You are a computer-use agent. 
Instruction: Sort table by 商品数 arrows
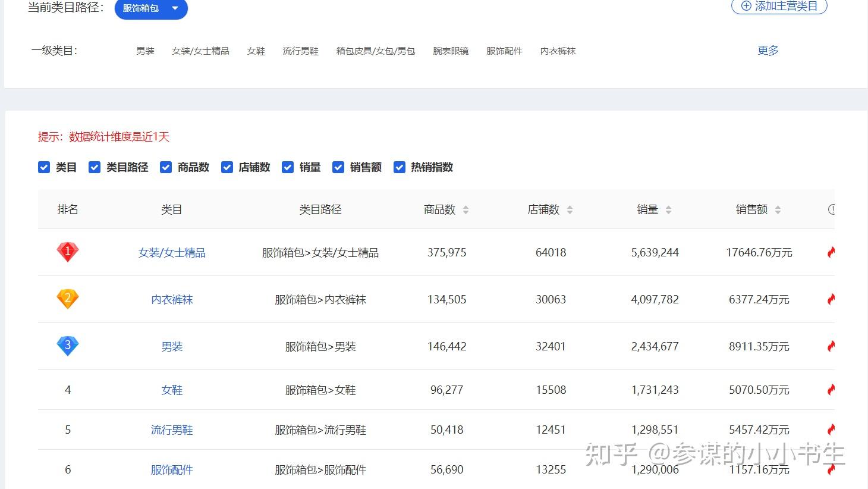466,209
